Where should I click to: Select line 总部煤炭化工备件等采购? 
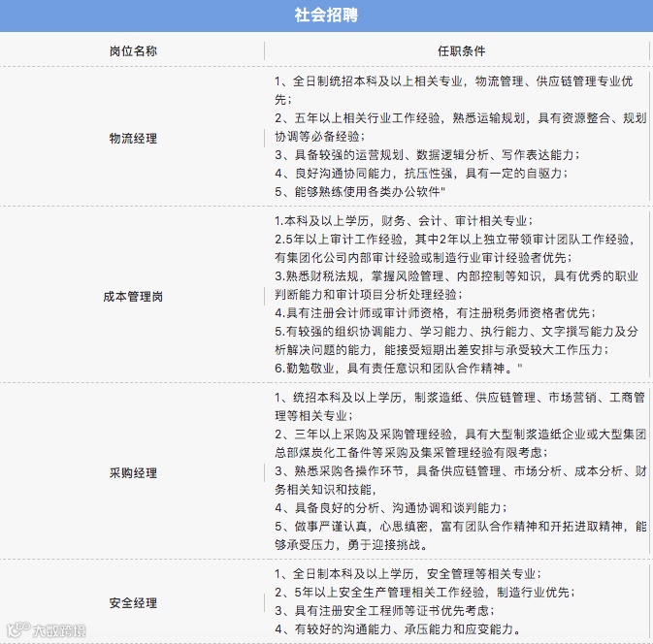[x=411, y=453]
